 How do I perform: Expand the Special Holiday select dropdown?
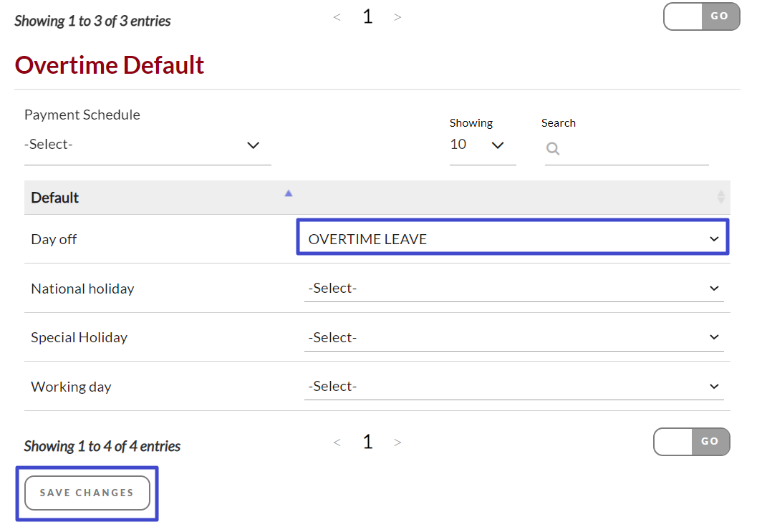[x=513, y=337]
